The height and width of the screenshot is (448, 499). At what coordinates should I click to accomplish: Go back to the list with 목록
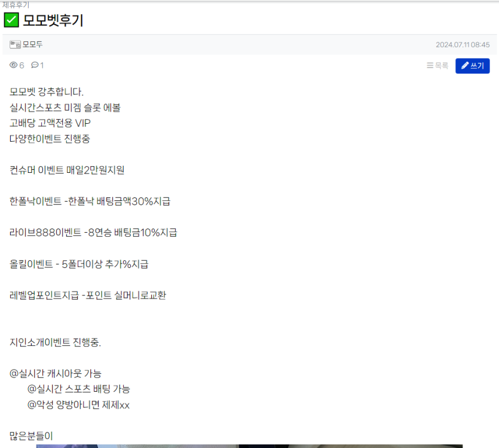[x=437, y=66]
